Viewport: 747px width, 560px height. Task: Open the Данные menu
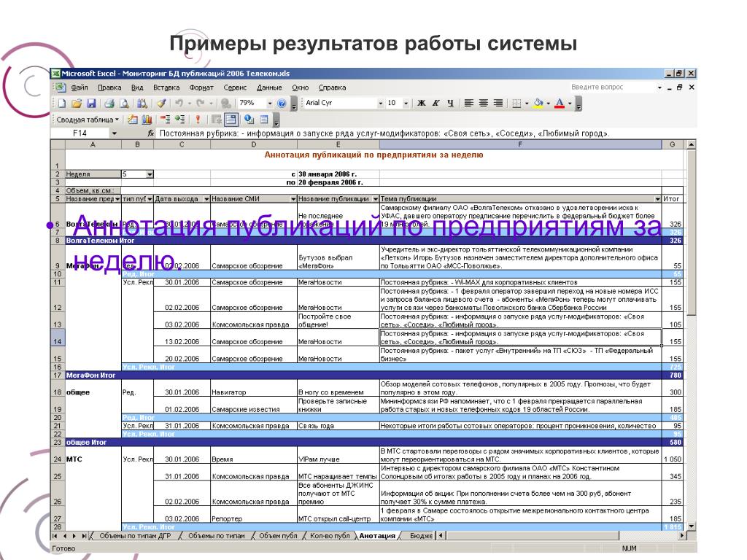tap(269, 87)
